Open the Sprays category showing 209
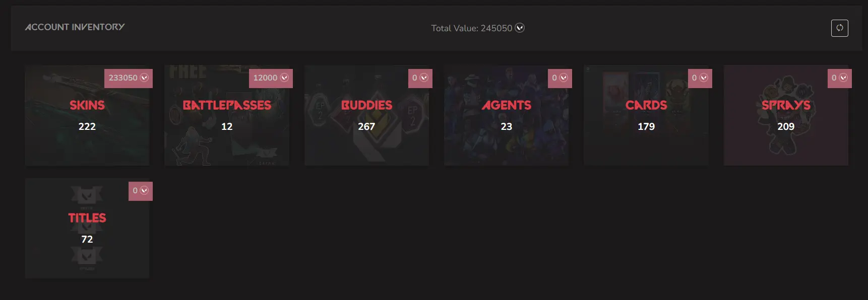 (786, 115)
